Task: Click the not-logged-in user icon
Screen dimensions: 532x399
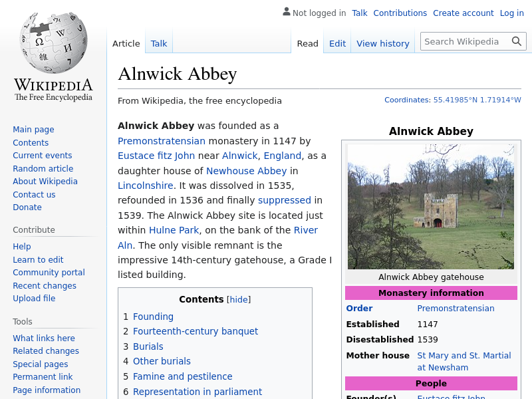Action: [286, 12]
